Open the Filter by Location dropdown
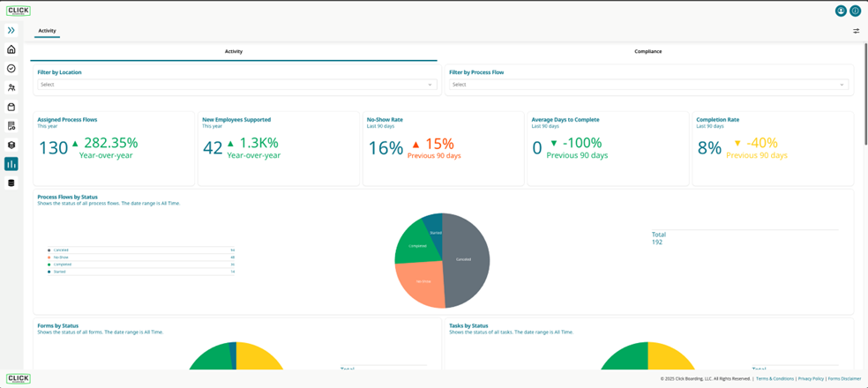 click(x=237, y=85)
